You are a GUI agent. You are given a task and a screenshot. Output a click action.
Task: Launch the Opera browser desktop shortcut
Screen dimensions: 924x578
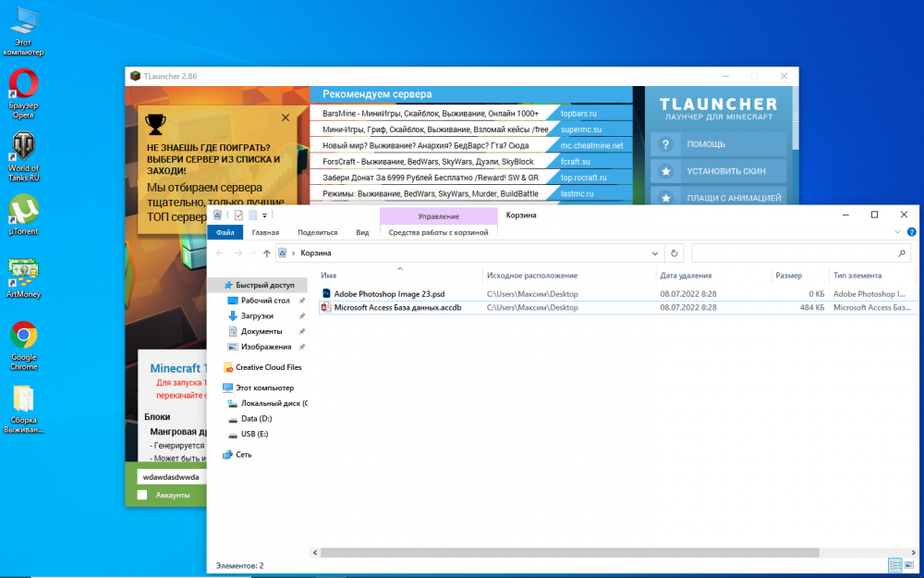point(24,93)
